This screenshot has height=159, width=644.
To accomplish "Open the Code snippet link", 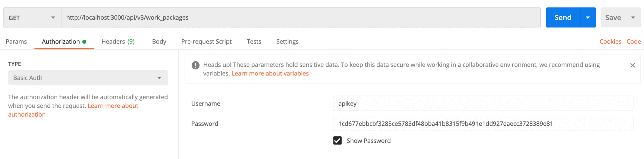I will click(x=633, y=42).
